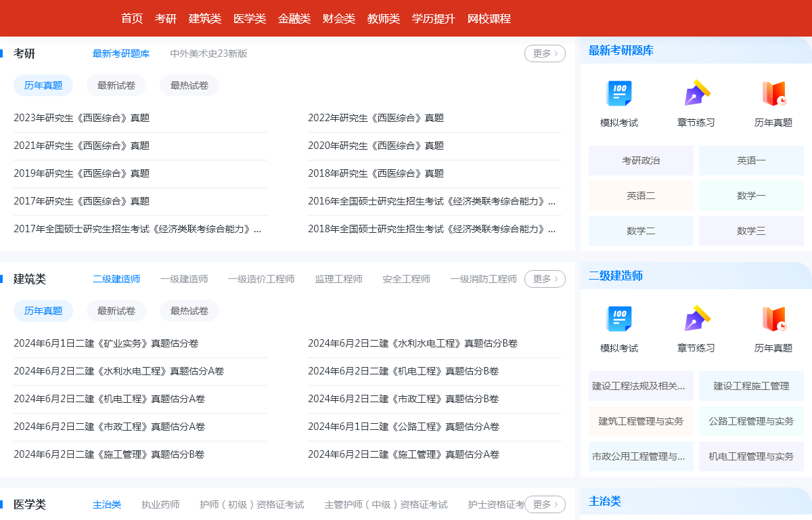Select 一级建造师 tab
Image resolution: width=812 pixels, height=520 pixels.
click(184, 279)
